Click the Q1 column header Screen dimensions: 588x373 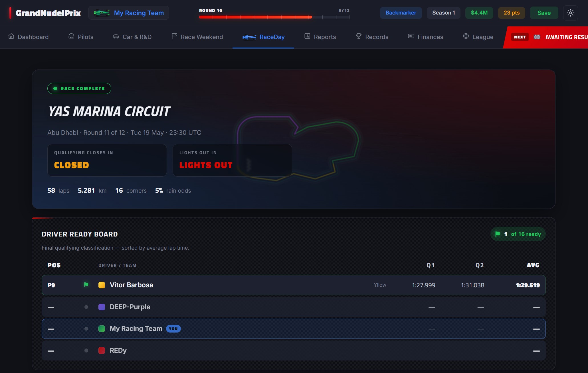click(431, 265)
